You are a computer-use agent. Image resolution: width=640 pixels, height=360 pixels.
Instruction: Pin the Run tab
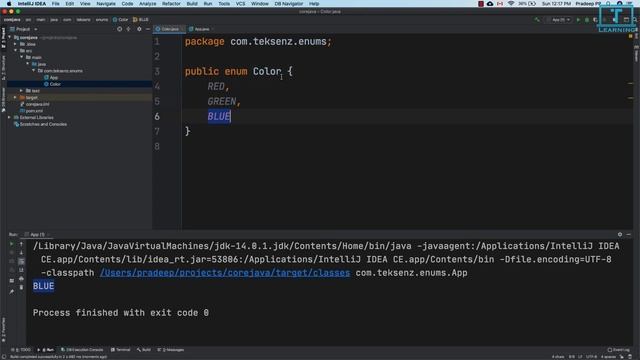pyautogui.click(x=11, y=291)
